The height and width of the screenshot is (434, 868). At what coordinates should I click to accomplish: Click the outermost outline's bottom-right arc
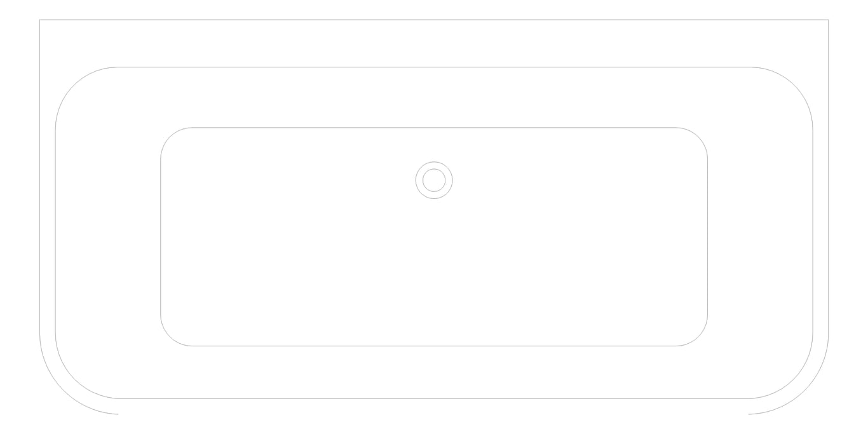(x=806, y=391)
